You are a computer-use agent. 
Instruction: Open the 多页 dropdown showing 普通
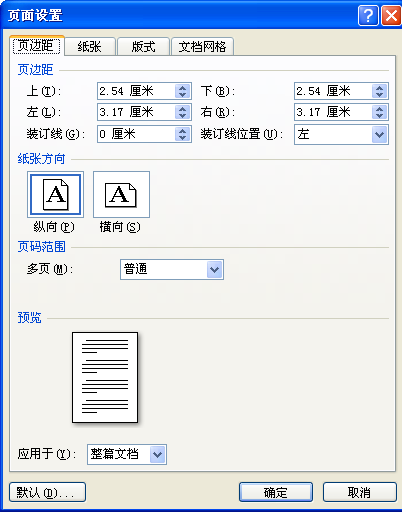172,269
